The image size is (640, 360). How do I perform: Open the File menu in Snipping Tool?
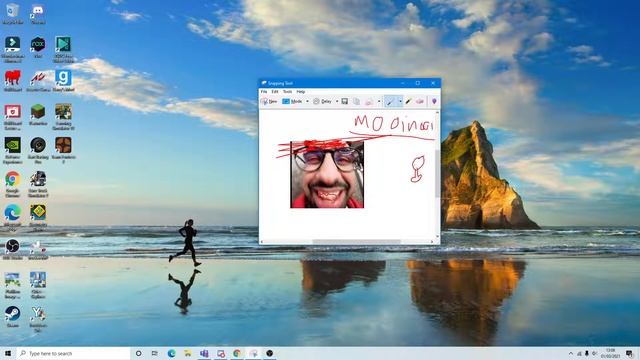(x=264, y=91)
